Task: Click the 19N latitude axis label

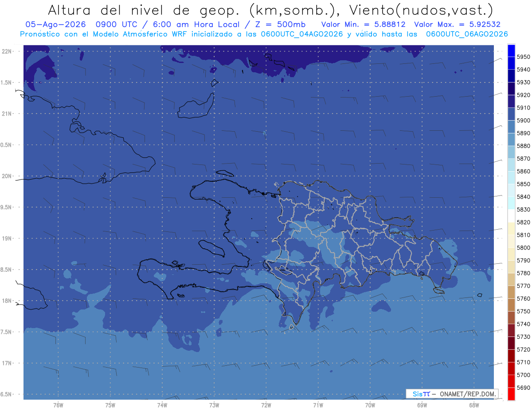Action: [x=7, y=238]
